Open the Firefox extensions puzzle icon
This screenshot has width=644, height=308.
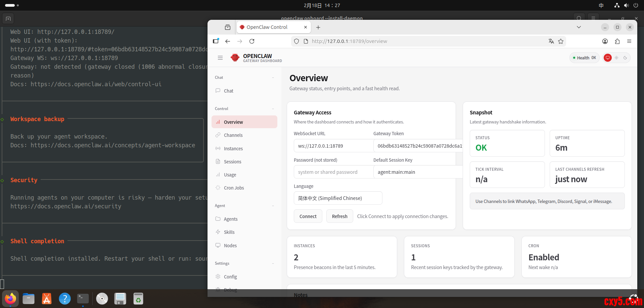617,41
